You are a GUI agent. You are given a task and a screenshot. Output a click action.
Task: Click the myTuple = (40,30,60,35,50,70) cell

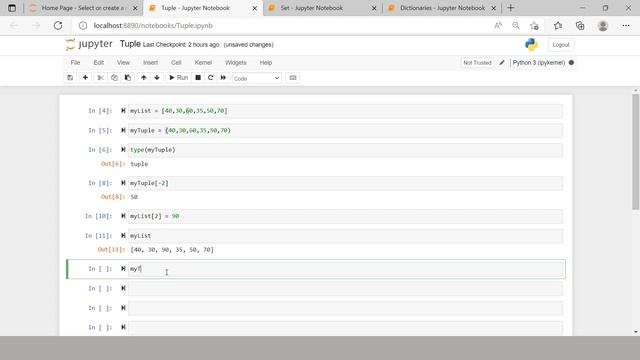point(345,131)
